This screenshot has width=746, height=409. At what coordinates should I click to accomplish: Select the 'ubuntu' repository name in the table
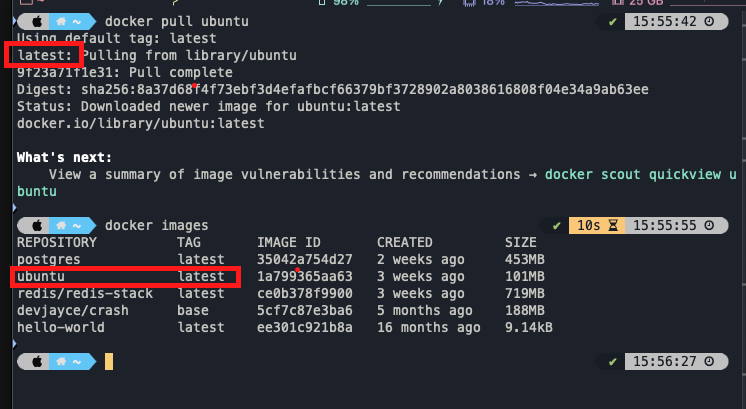click(41, 276)
